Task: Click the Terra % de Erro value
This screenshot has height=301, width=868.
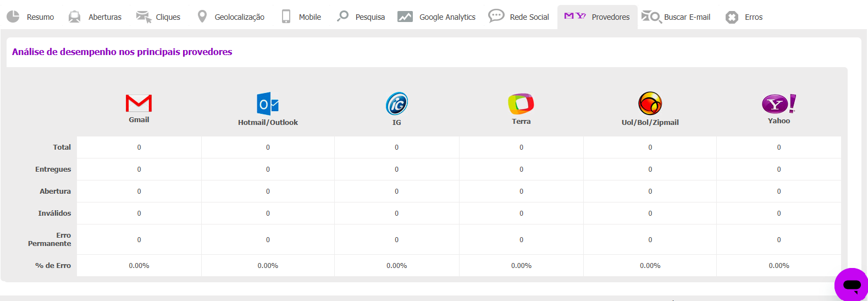Action: click(x=521, y=266)
